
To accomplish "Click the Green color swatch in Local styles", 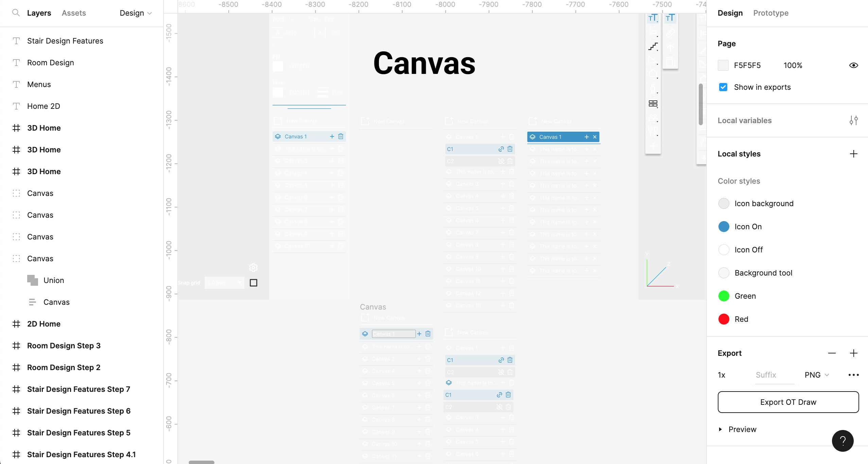I will point(724,296).
